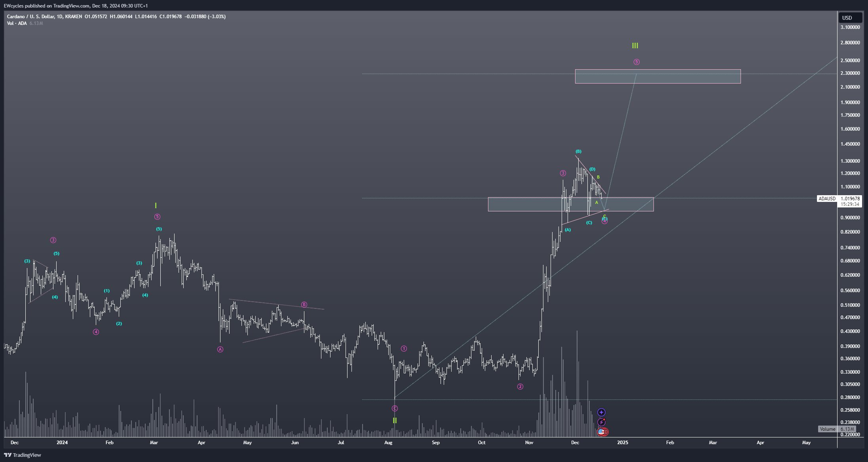The height and width of the screenshot is (462, 868).
Task: Click the cyan (B) wave label at peak
Action: (578, 152)
